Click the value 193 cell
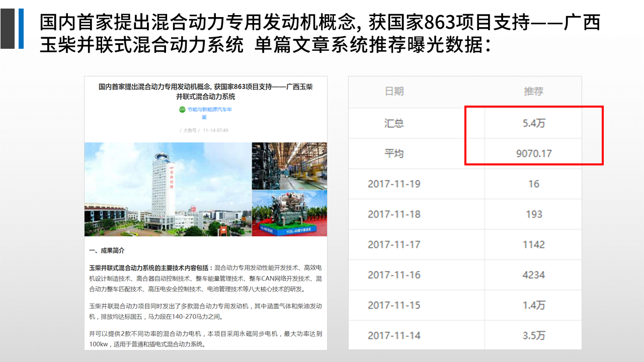The width and height of the screenshot is (644, 362). (x=533, y=214)
